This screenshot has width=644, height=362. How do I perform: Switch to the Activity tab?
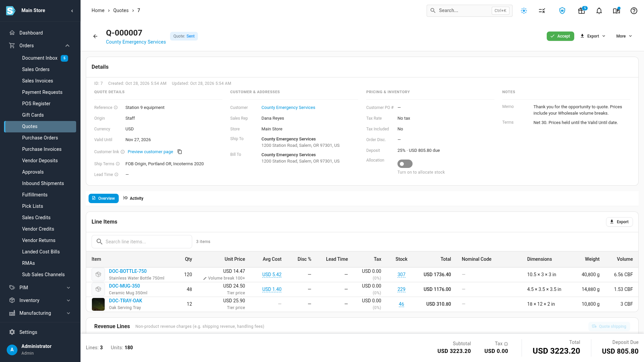click(x=133, y=198)
